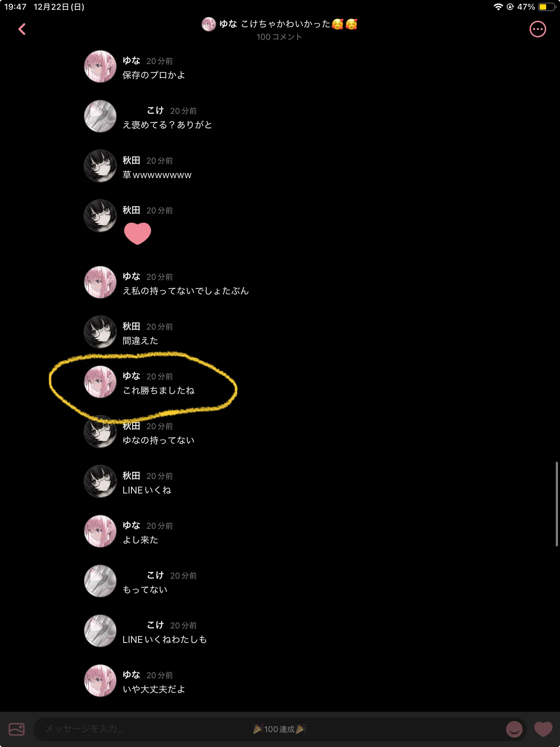Send a heart with the heart icon
The height and width of the screenshot is (747, 560).
(543, 729)
